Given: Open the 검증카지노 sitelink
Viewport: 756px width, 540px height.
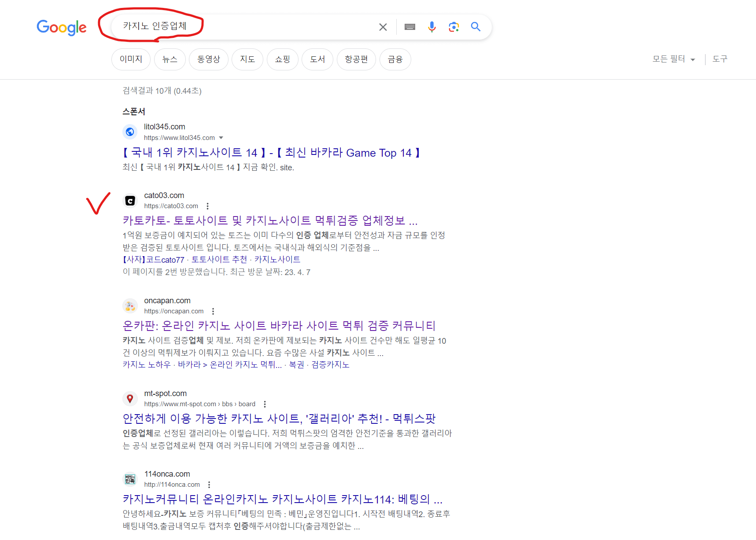Looking at the screenshot, I should pos(331,365).
